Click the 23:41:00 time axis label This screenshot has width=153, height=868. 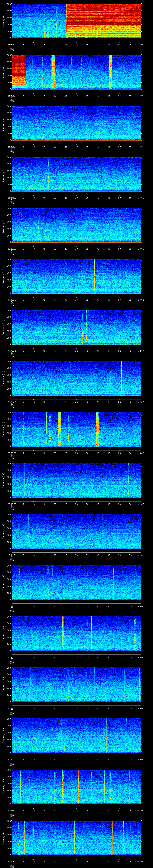click(x=12, y=555)
